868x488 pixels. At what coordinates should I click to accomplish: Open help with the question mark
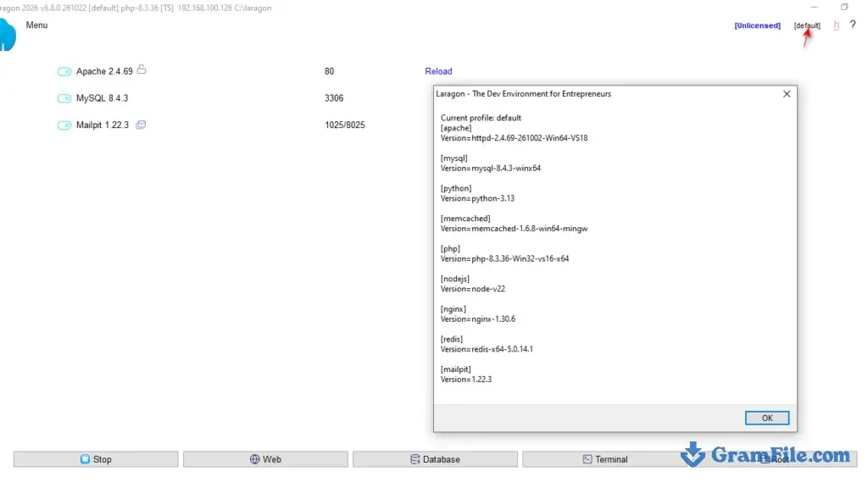click(853, 25)
